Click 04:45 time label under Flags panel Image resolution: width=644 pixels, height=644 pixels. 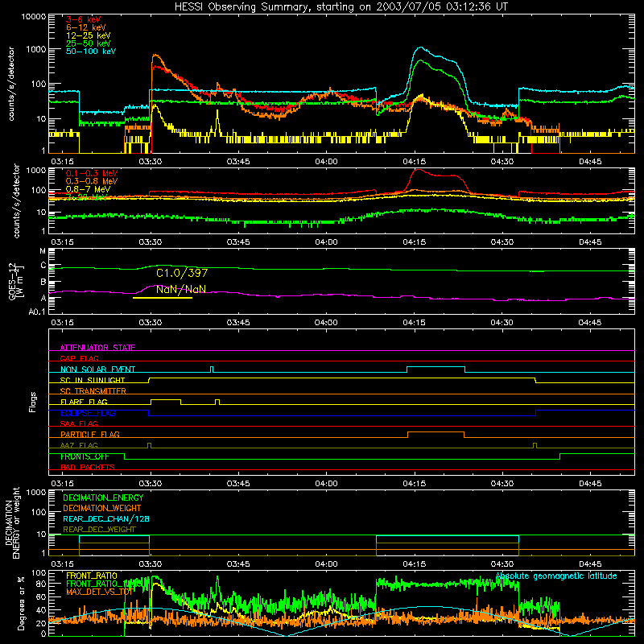point(590,484)
